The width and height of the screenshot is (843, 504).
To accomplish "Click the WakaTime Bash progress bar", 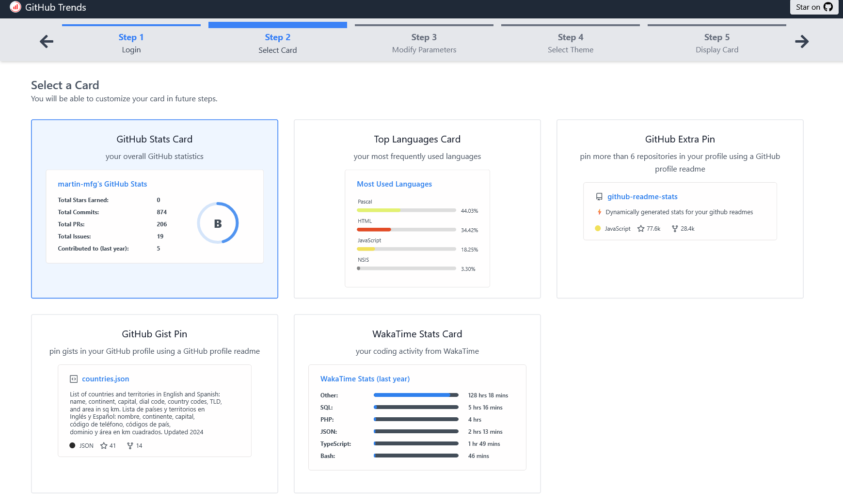I will (416, 456).
